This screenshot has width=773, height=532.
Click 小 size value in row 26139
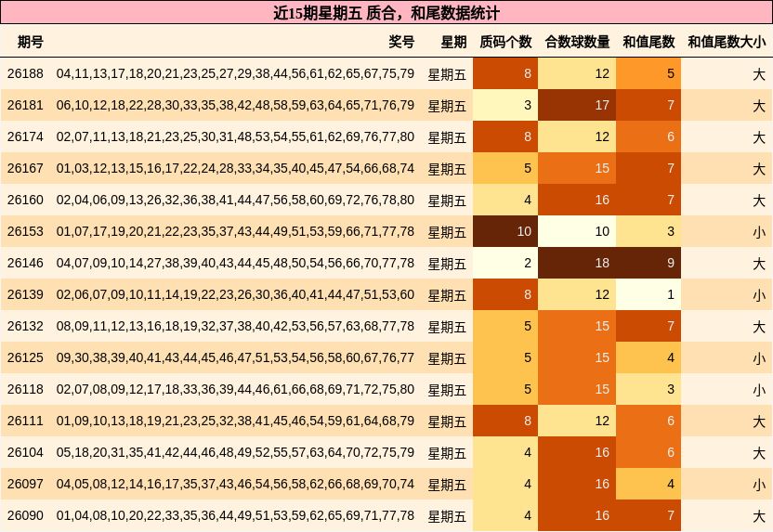coord(759,295)
